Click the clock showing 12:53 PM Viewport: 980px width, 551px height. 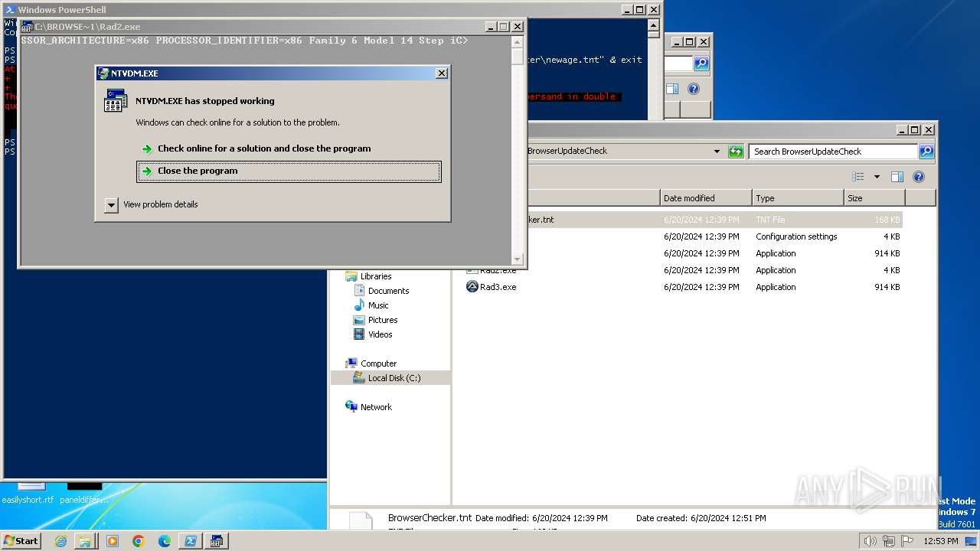(x=940, y=541)
